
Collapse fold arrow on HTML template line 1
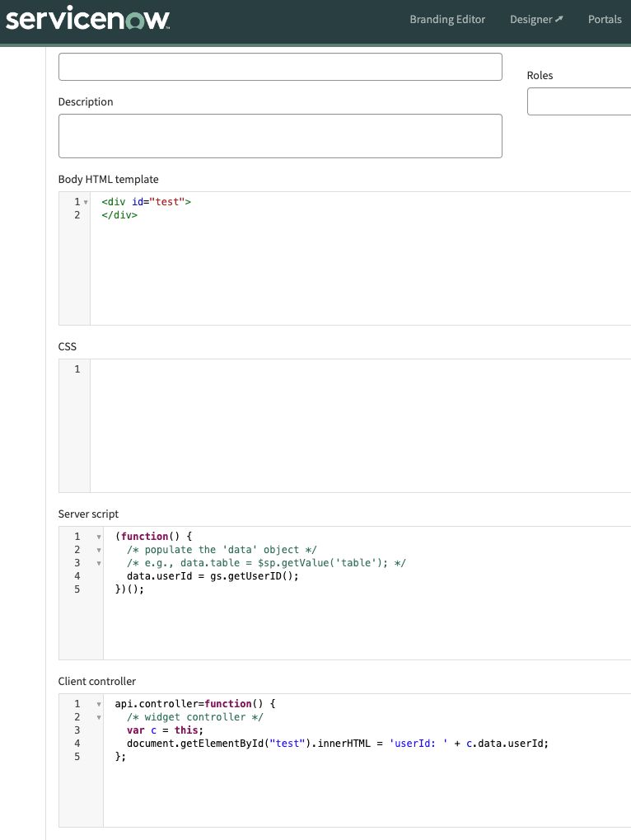click(x=86, y=203)
